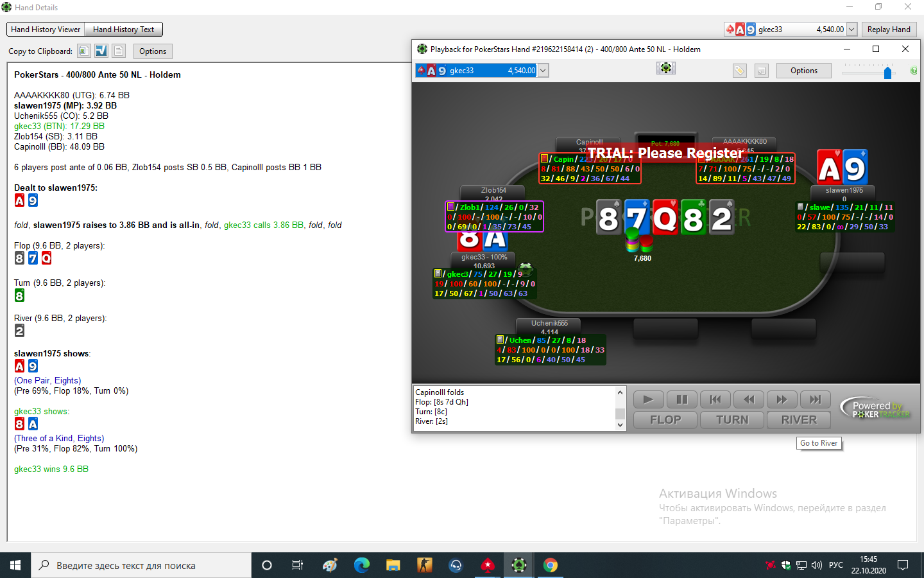Click the 'slawen1975 shows' text
924x578 pixels.
tap(52, 354)
